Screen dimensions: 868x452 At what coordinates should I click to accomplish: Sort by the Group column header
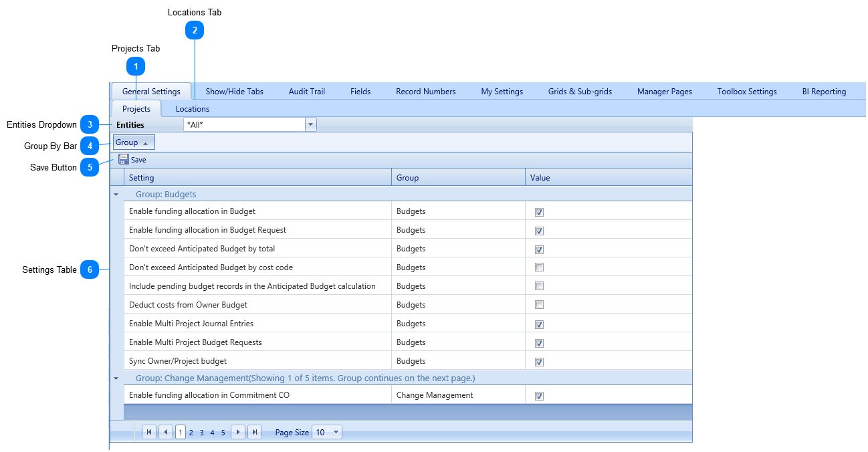(x=458, y=177)
